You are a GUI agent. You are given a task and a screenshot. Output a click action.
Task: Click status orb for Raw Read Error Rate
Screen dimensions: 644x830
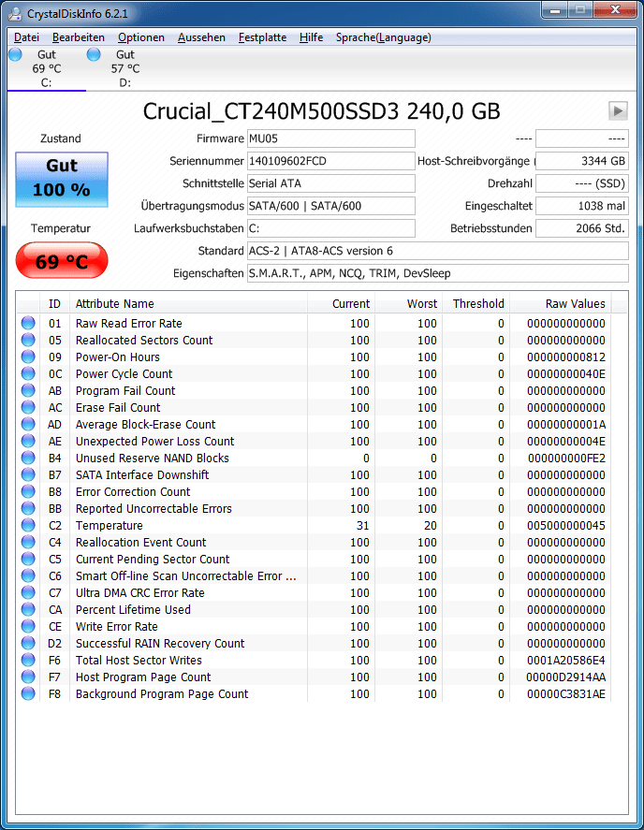[28, 323]
